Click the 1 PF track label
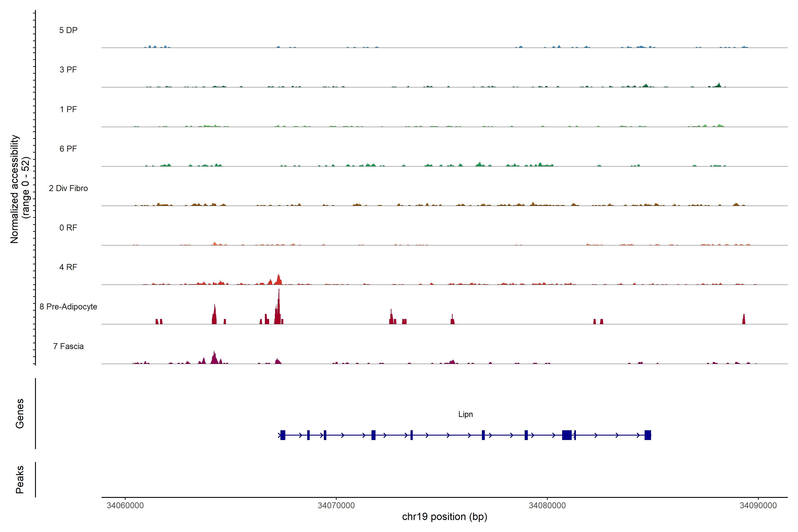 (68, 109)
